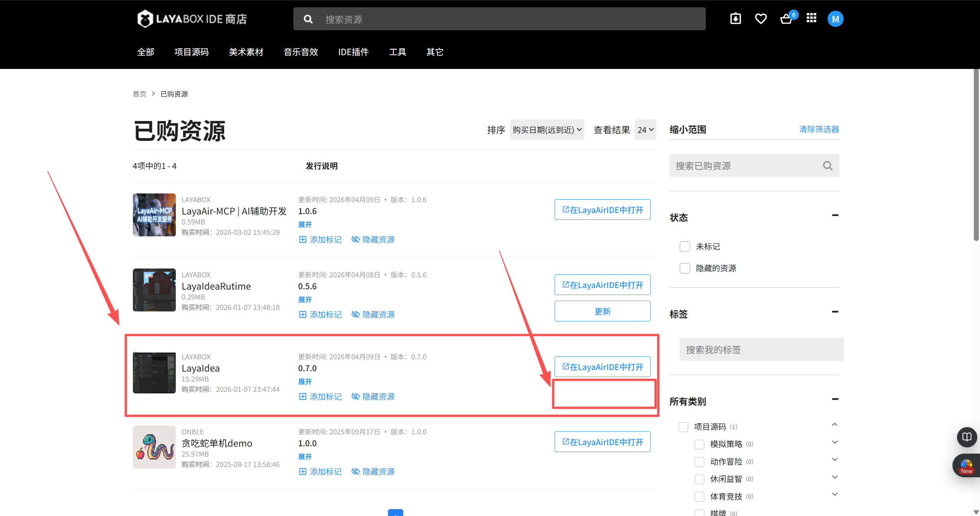The height and width of the screenshot is (516, 980).
Task: Expand the 动作冒险 subcategory
Action: click(835, 459)
